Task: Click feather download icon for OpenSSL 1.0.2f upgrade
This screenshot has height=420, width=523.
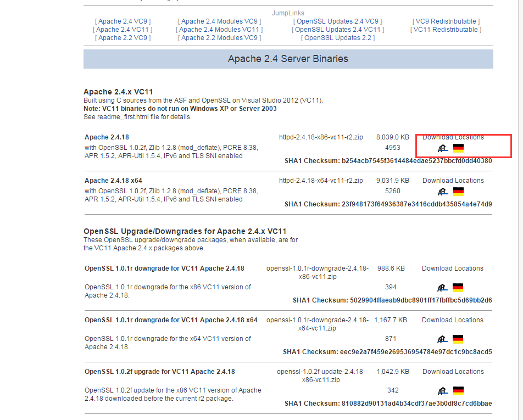Action: click(x=443, y=391)
